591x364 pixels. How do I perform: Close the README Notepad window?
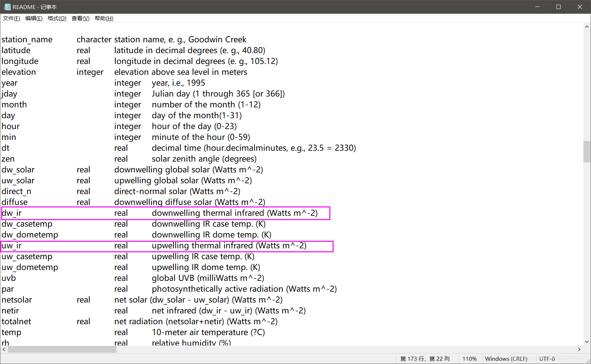pos(579,7)
